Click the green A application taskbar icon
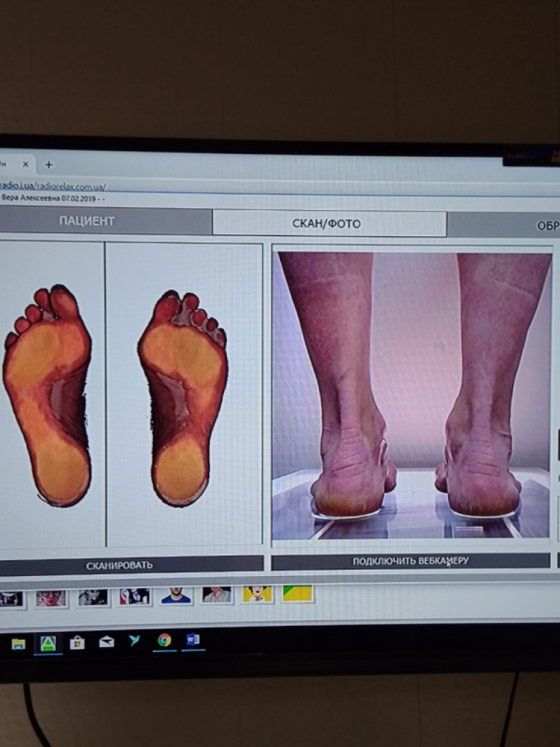560x747 pixels. [47, 643]
